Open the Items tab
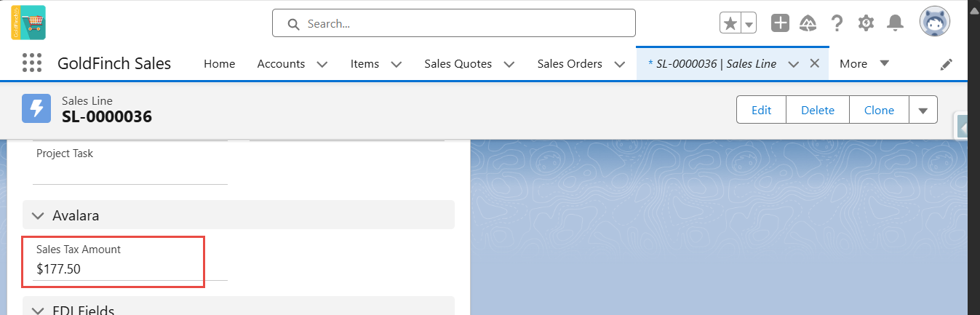Screen dimensions: 980x315 364,63
